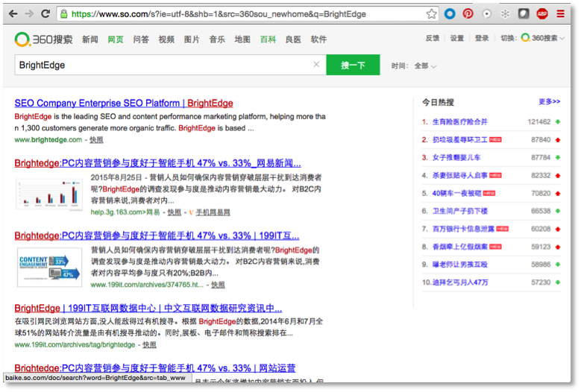The height and width of the screenshot is (392, 581).
Task: Open 快照 beside help.3g.163.com
Action: 175,212
